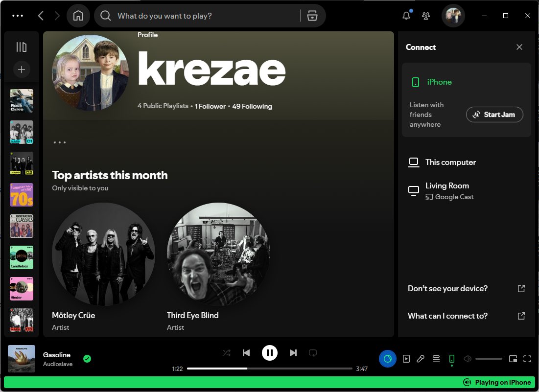Image resolution: width=539 pixels, height=392 pixels.
Task: Skip to next track
Action: pos(293,353)
